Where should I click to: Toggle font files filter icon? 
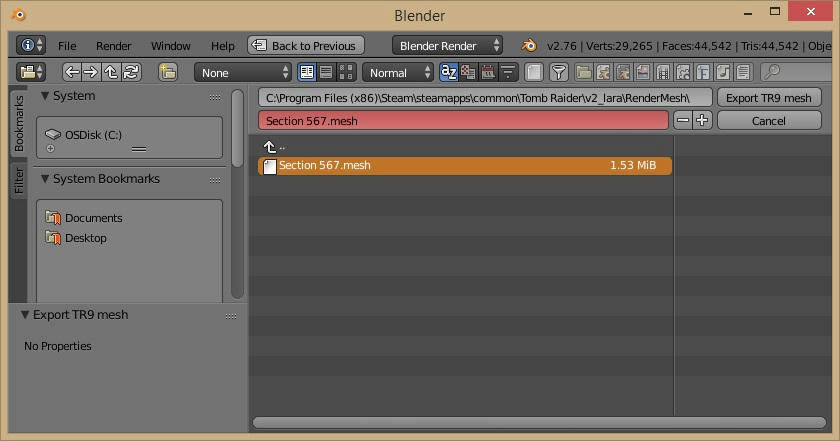tap(703, 72)
